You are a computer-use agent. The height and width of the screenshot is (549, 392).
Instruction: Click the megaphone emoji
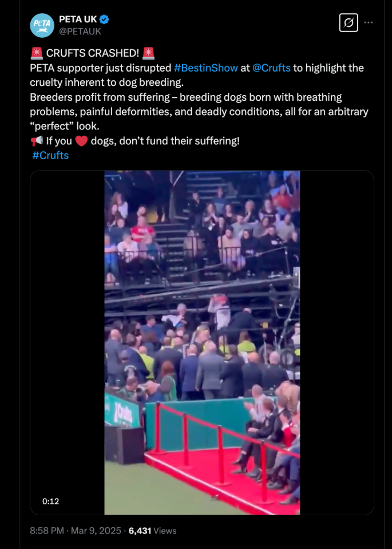tap(37, 141)
